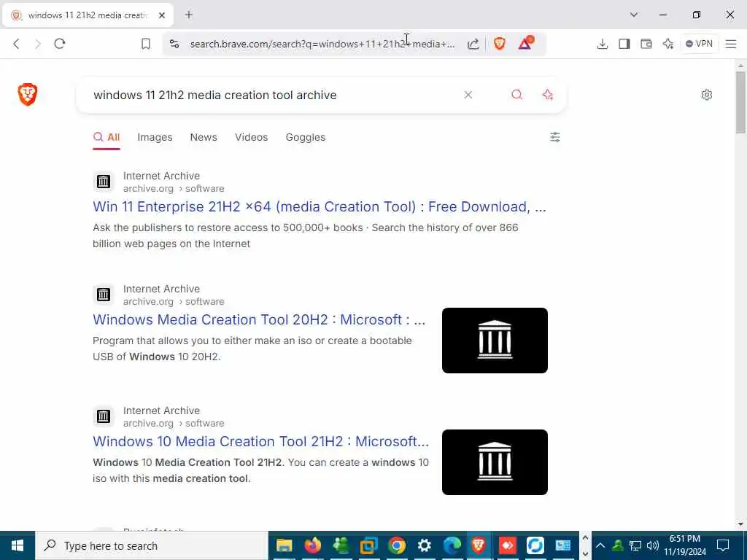Image resolution: width=747 pixels, height=560 pixels.
Task: Open the Windows Start menu
Action: click(18, 545)
